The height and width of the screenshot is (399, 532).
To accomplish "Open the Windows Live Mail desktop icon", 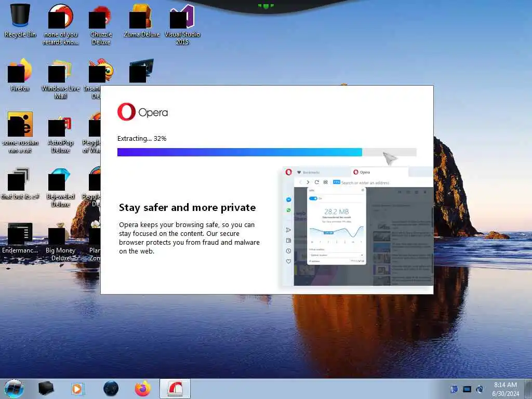I will pyautogui.click(x=60, y=79).
